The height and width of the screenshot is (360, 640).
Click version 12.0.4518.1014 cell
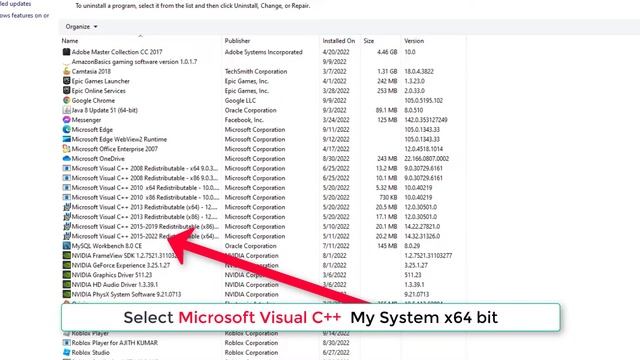(x=423, y=149)
